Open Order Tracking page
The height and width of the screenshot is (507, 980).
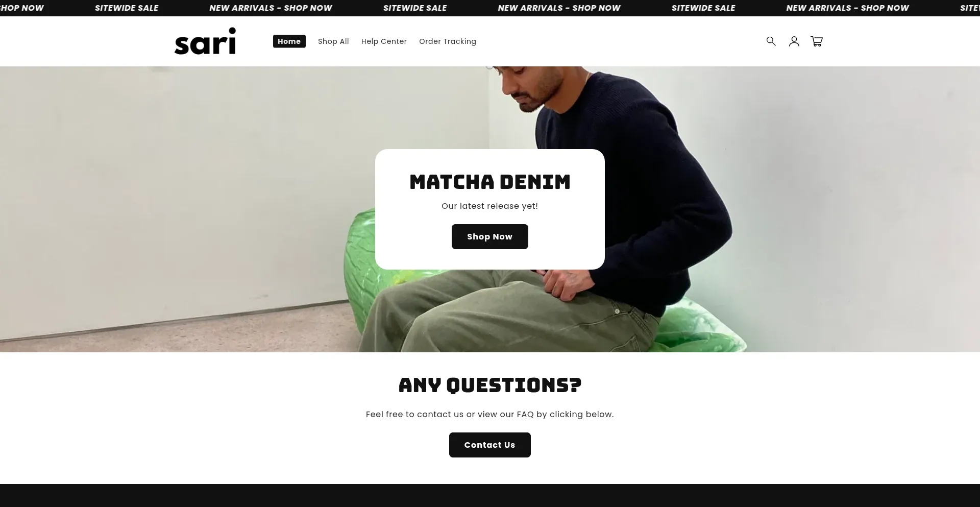448,41
